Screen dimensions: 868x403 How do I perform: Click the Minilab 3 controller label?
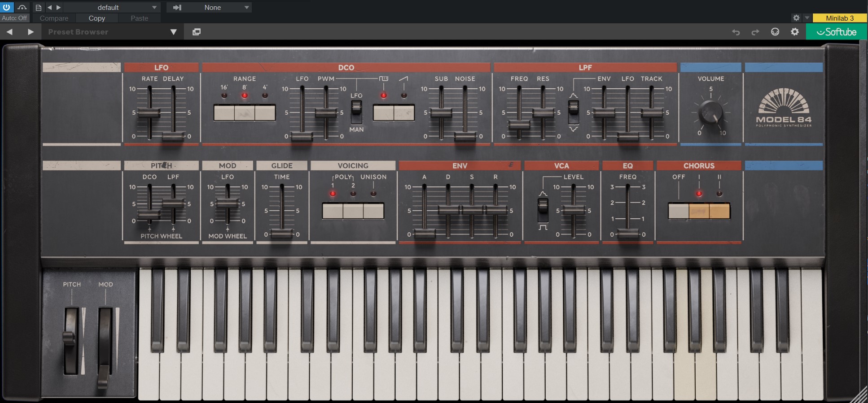pyautogui.click(x=840, y=18)
